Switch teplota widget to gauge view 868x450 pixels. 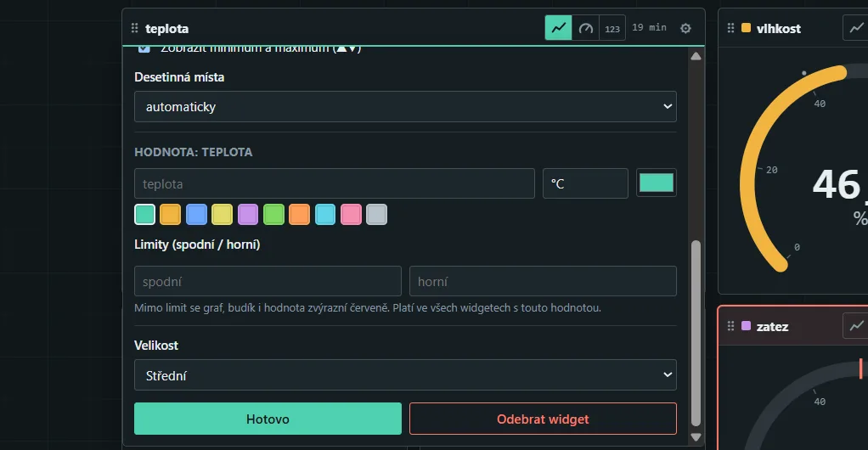[586, 28]
